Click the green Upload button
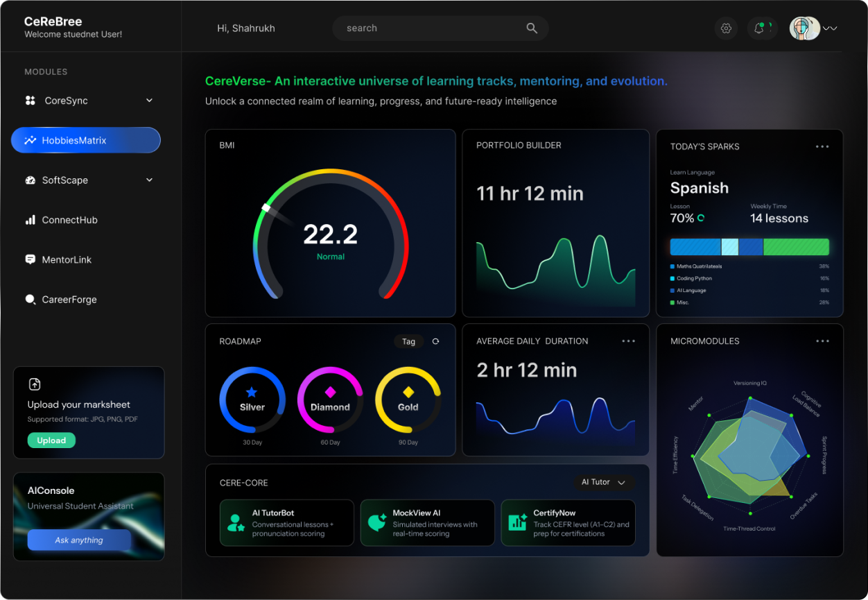Screen dimensions: 868x600 [51, 440]
